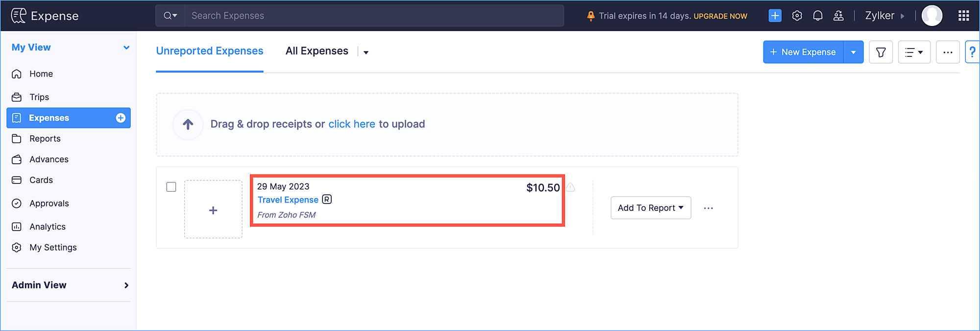
Task: Open the notifications bell
Action: point(818,16)
